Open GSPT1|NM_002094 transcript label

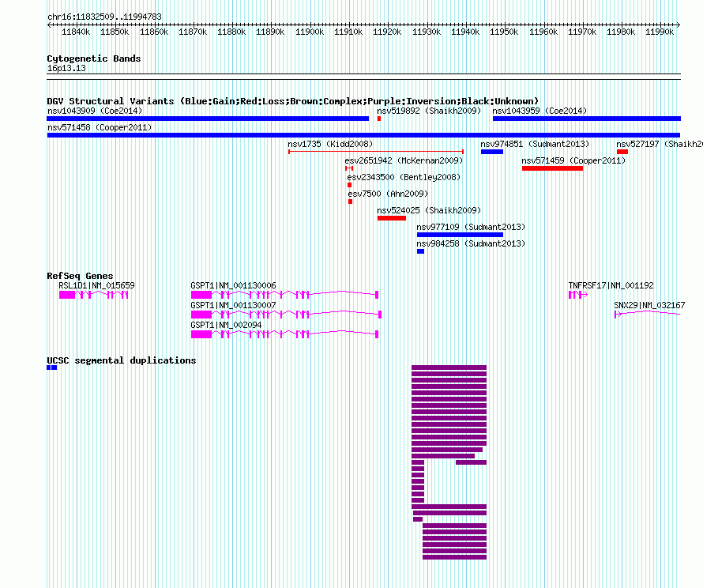click(x=226, y=325)
